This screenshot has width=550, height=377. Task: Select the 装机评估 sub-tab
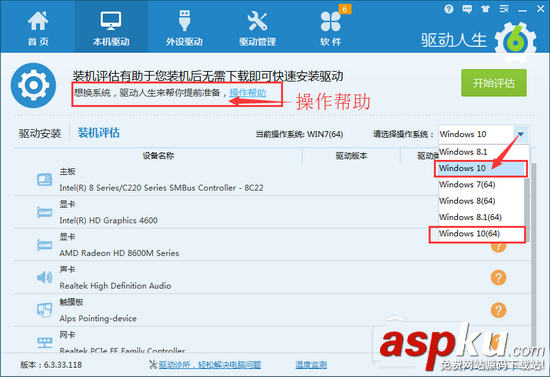pos(99,133)
